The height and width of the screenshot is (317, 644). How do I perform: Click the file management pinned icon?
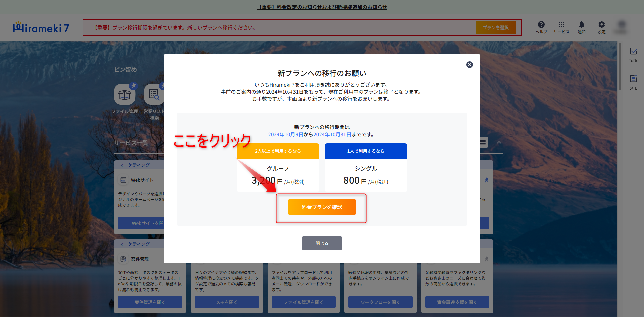[x=125, y=95]
